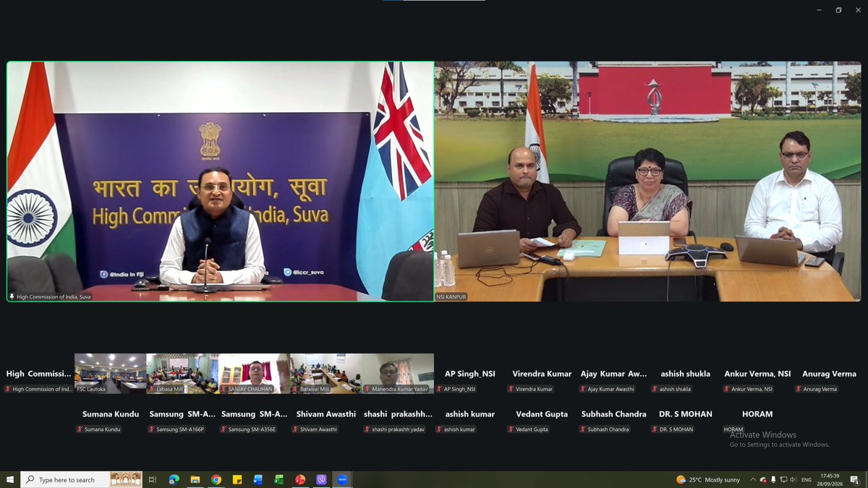The width and height of the screenshot is (868, 488).
Task: Click the cloud icon with red X in tray
Action: [763, 480]
